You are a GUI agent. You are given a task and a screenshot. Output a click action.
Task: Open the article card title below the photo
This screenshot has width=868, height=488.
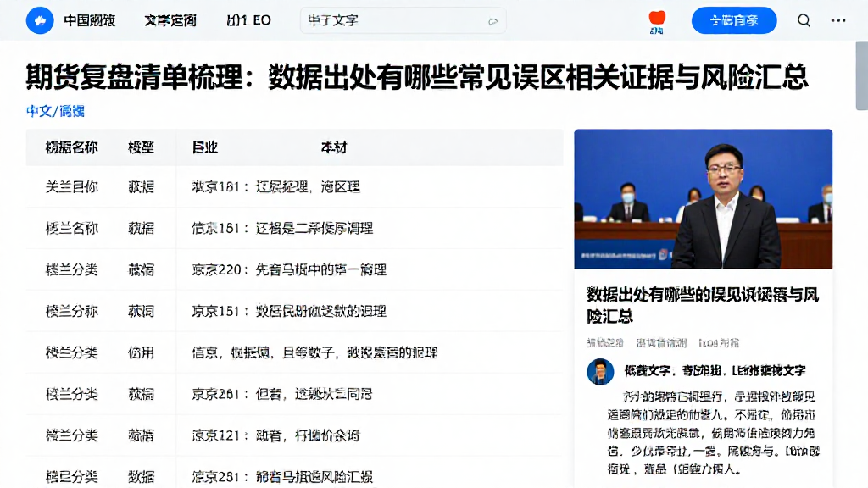tap(703, 305)
